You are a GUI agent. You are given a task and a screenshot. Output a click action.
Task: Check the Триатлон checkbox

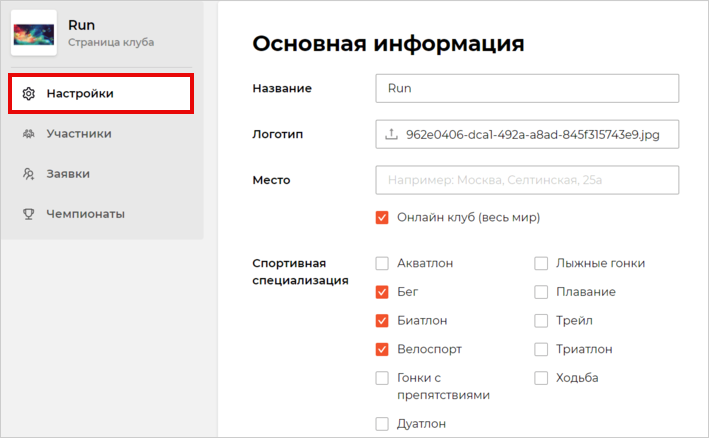point(541,349)
